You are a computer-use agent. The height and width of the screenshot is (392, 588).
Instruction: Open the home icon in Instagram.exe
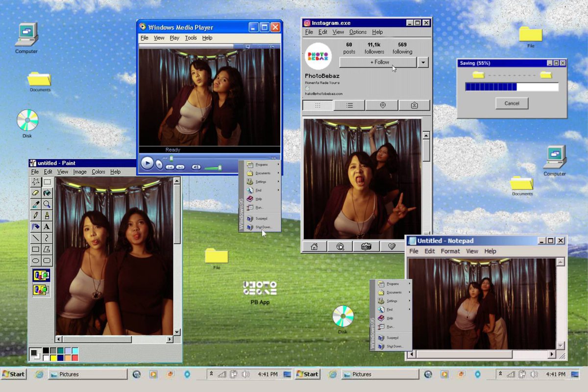pyautogui.click(x=315, y=246)
